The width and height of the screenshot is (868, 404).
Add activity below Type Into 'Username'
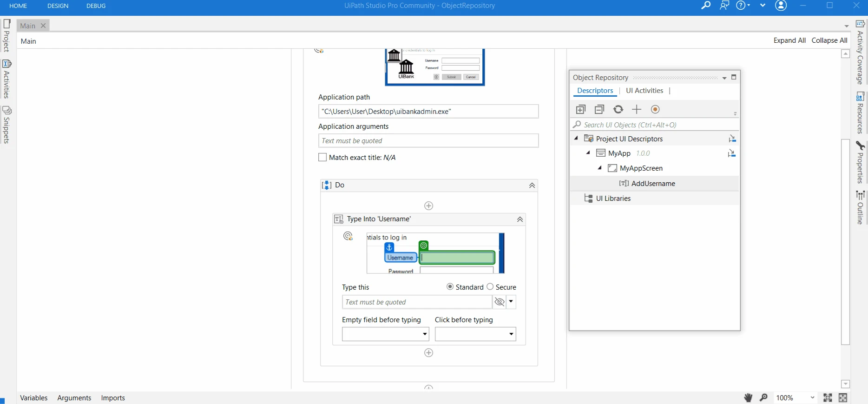click(x=429, y=353)
